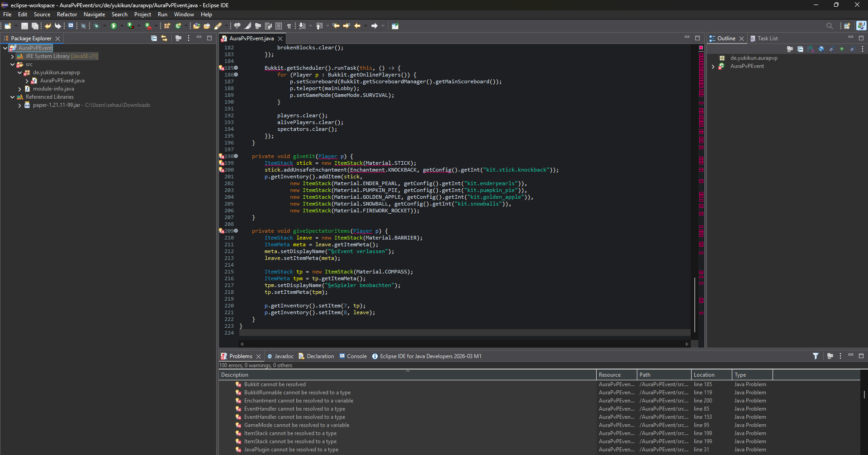Filter the Problems view with the funnel icon
Screen dimensions: 868x455
pyautogui.click(x=816, y=356)
